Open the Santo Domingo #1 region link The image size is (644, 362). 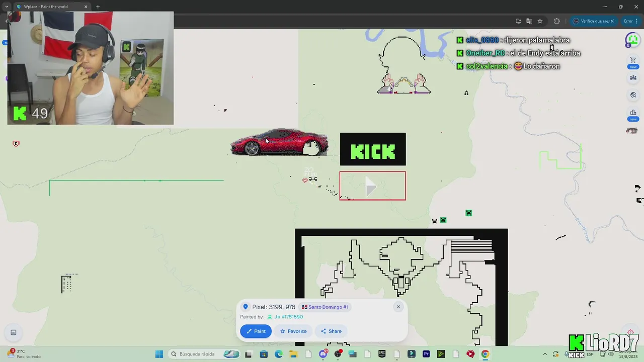[325, 307]
